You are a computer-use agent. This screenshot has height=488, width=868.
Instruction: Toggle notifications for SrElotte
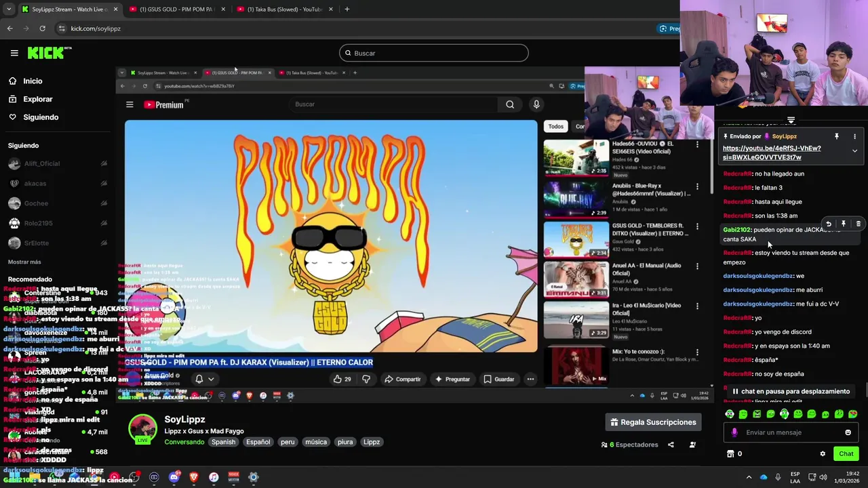(x=104, y=243)
